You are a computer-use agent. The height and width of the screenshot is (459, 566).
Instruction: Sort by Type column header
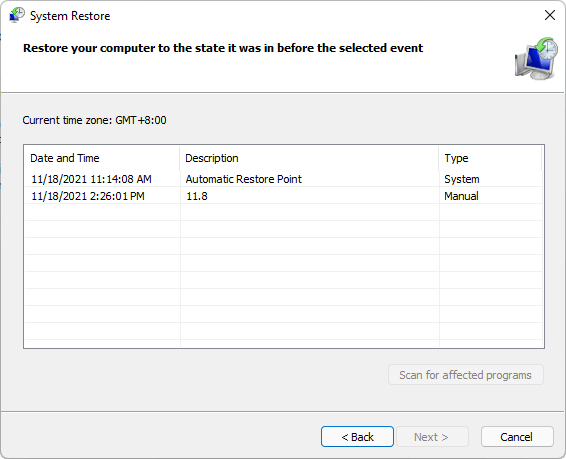[490, 158]
